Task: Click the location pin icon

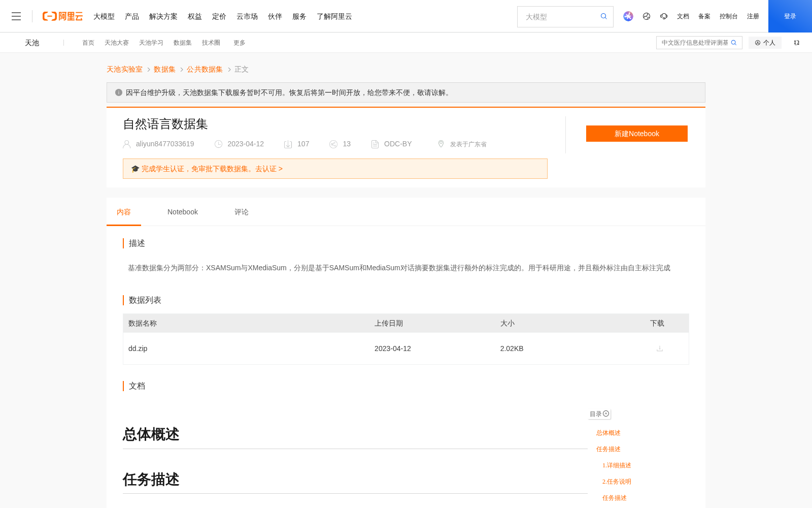Action: [441, 144]
